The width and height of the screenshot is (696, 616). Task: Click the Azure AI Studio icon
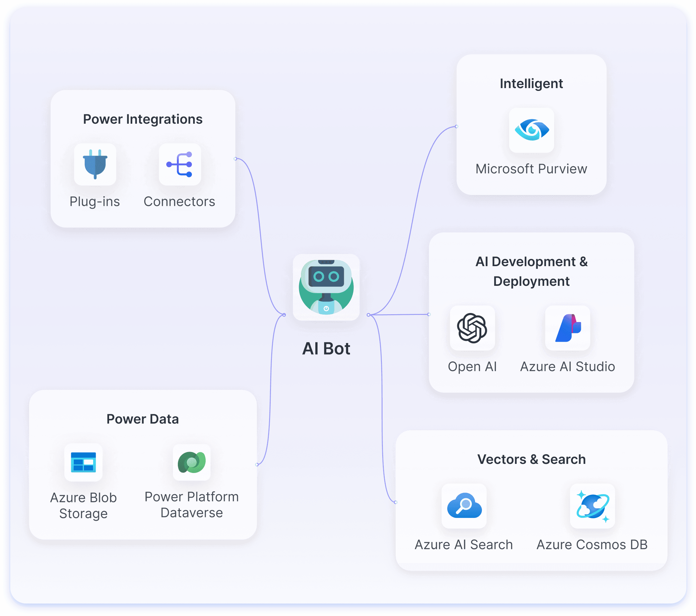pos(568,328)
